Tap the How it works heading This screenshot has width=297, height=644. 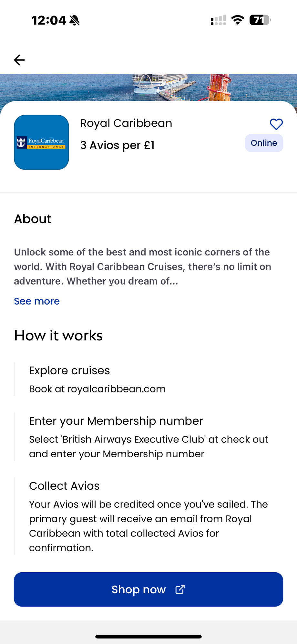[x=58, y=336]
